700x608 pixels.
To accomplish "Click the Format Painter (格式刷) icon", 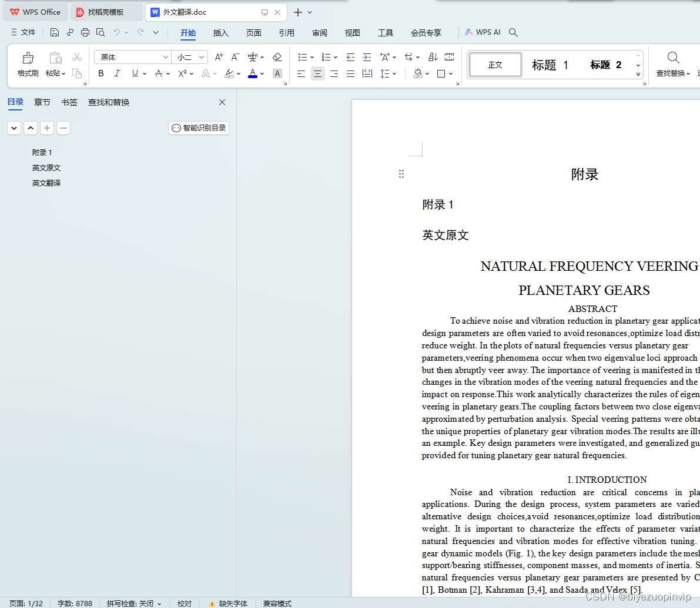I will click(x=28, y=58).
